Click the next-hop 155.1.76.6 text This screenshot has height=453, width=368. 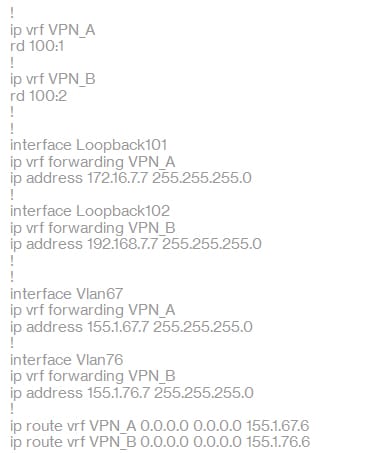(x=278, y=442)
